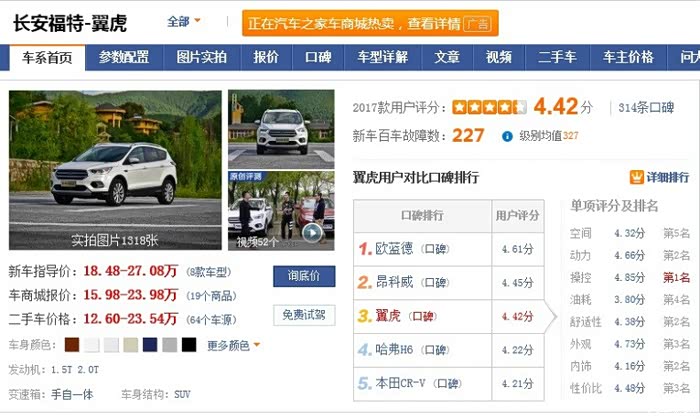Image resolution: width=700 pixels, height=419 pixels.
Task: Go to the 报价 tab
Action: [266, 57]
